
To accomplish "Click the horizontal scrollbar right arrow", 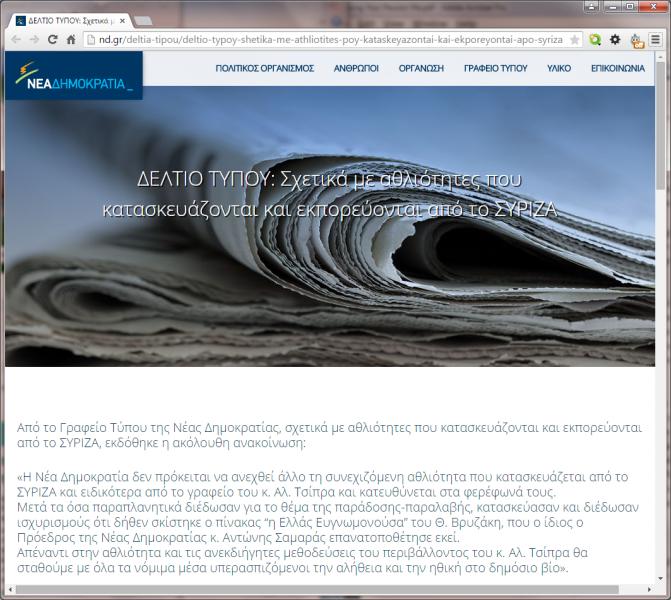I will [x=650, y=590].
